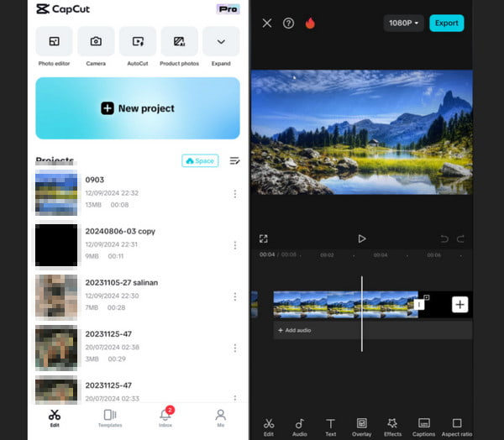Expand the tools row with the chevron

click(221, 41)
